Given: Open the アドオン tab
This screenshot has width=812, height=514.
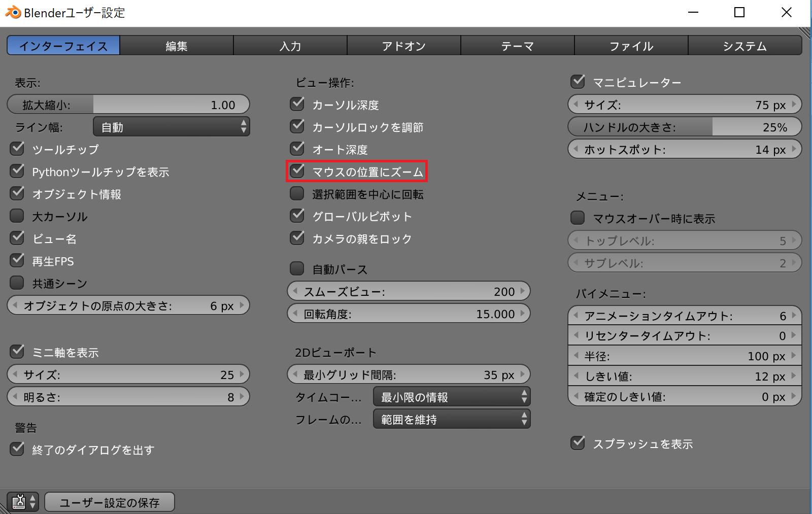Looking at the screenshot, I should point(404,46).
